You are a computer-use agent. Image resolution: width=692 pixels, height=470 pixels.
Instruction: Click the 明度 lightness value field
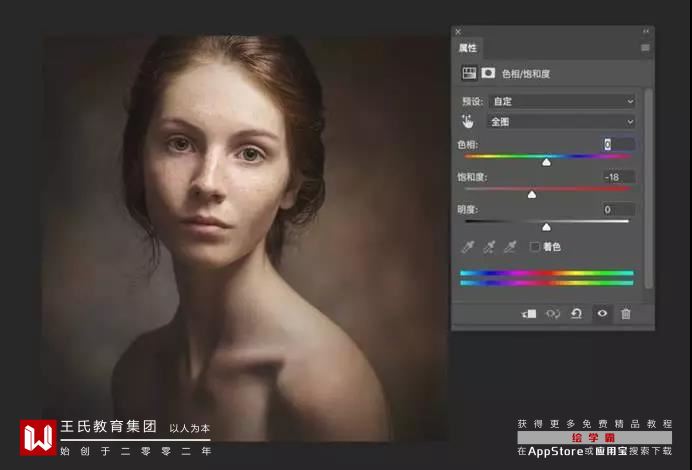619,209
